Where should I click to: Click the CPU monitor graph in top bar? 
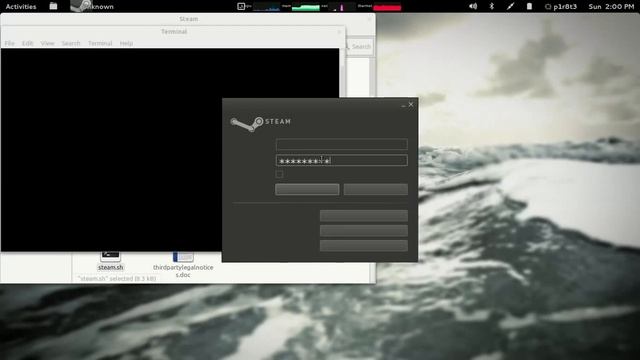(x=266, y=7)
